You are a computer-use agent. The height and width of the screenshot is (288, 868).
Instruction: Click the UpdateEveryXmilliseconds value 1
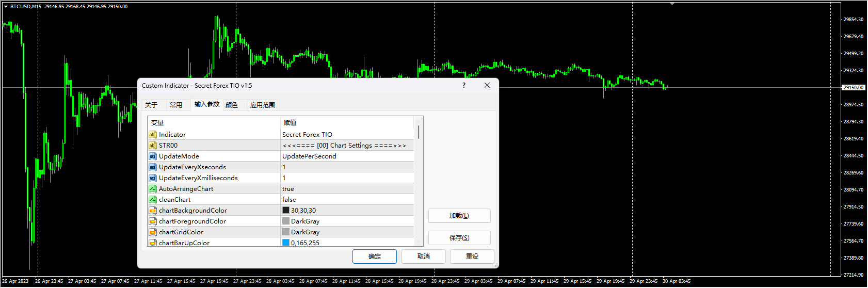347,178
